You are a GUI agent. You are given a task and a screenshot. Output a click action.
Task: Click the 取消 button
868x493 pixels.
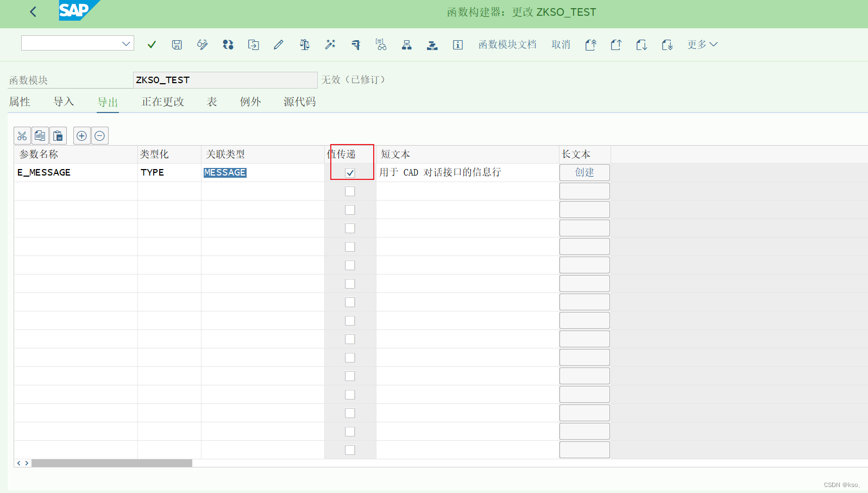(561, 45)
